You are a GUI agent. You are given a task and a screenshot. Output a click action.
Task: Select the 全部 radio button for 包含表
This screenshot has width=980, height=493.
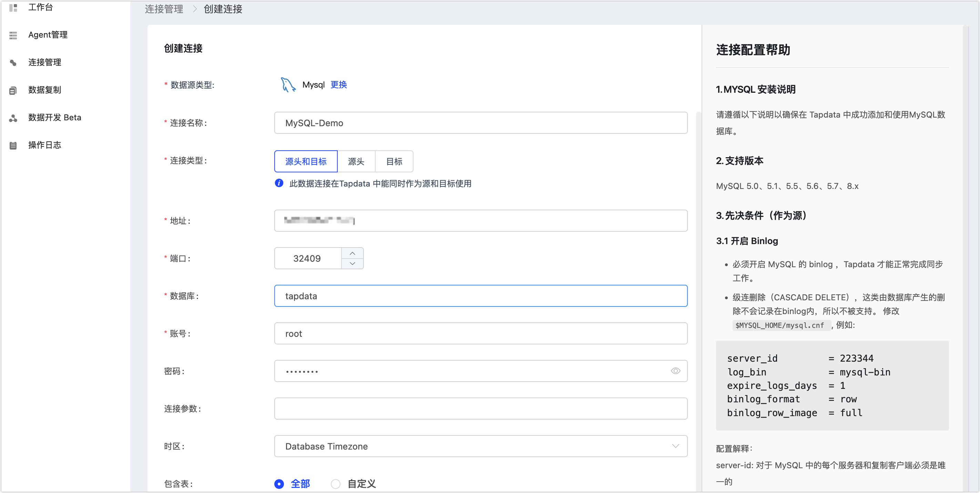coord(279,484)
